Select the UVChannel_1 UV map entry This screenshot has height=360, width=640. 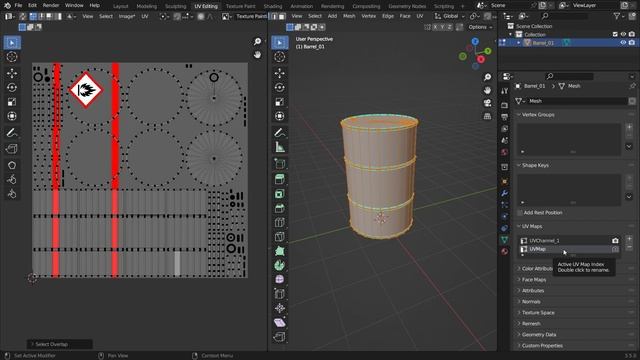(566, 240)
